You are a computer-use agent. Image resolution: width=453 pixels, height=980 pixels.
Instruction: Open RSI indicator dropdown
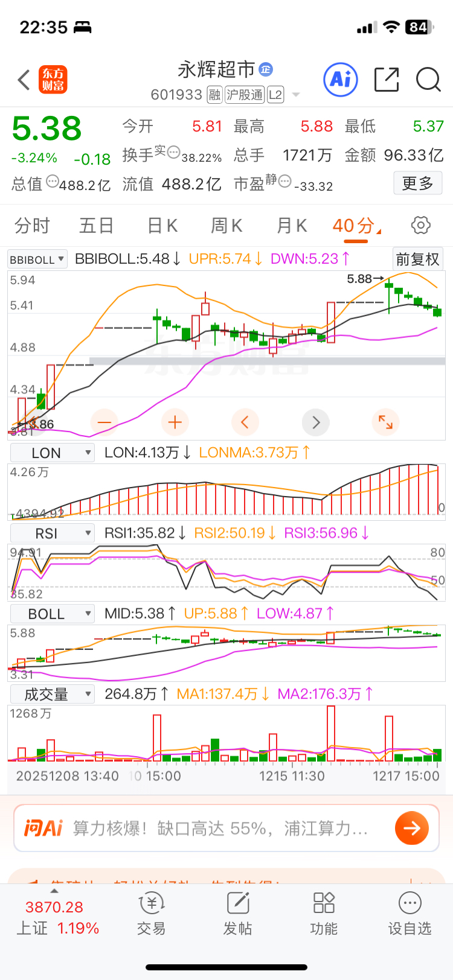pyautogui.click(x=52, y=533)
